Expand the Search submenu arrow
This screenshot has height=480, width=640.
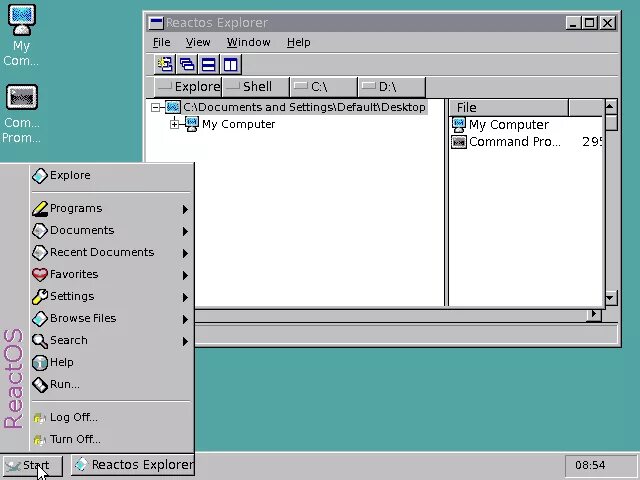click(185, 341)
